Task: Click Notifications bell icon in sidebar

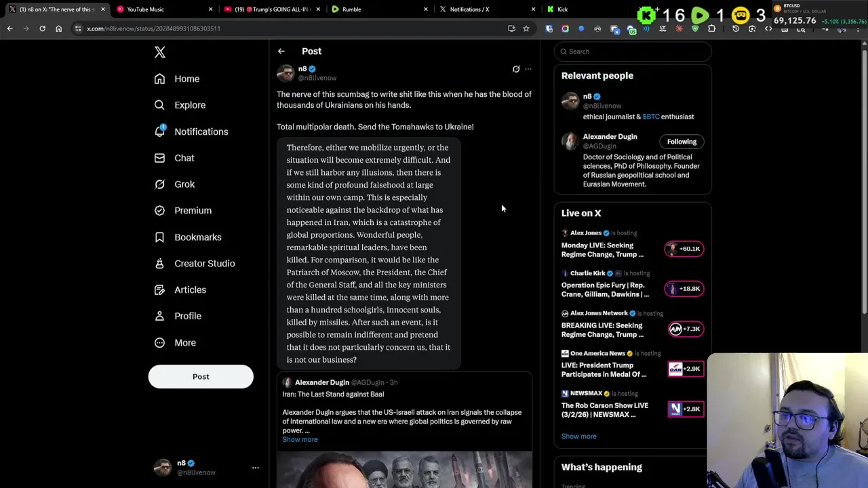Action: point(159,131)
